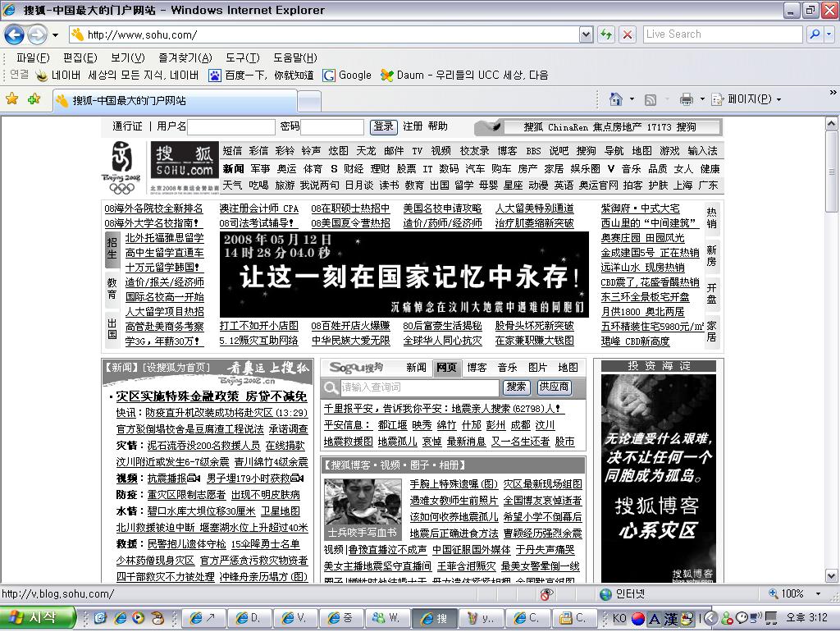Stop loading with the red X icon
840x632 pixels.
pos(628,34)
